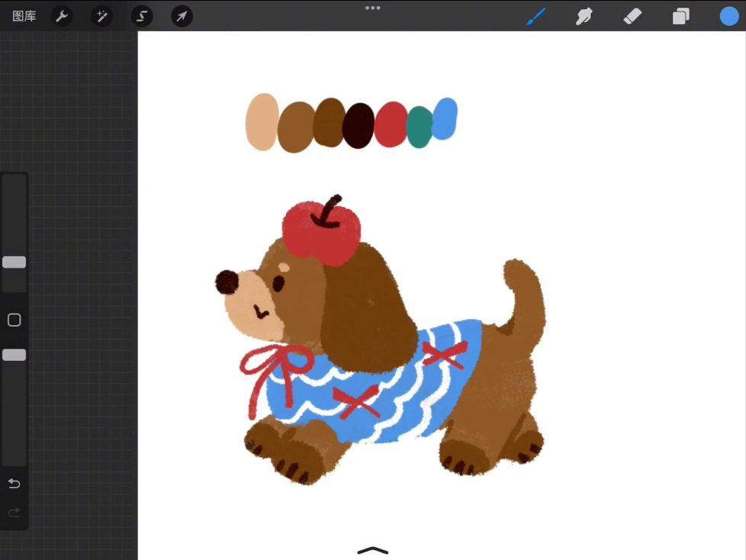This screenshot has width=746, height=560.
Task: Open the 图库 gallery
Action: [24, 16]
